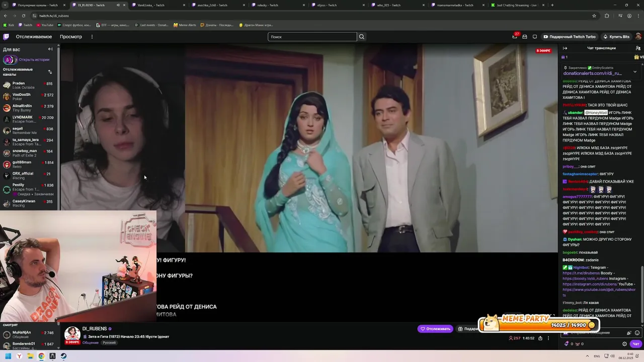This screenshot has width=644, height=362.
Task: Open the Windows Start menu
Action: (x=8, y=356)
